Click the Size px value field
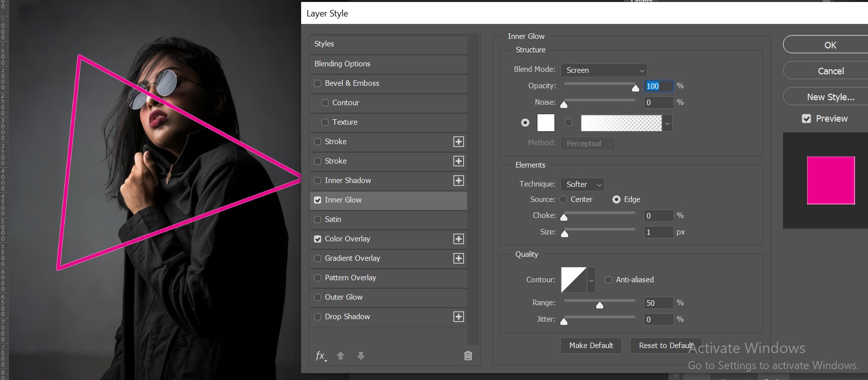Viewport: 868px width, 380px height. 659,232
